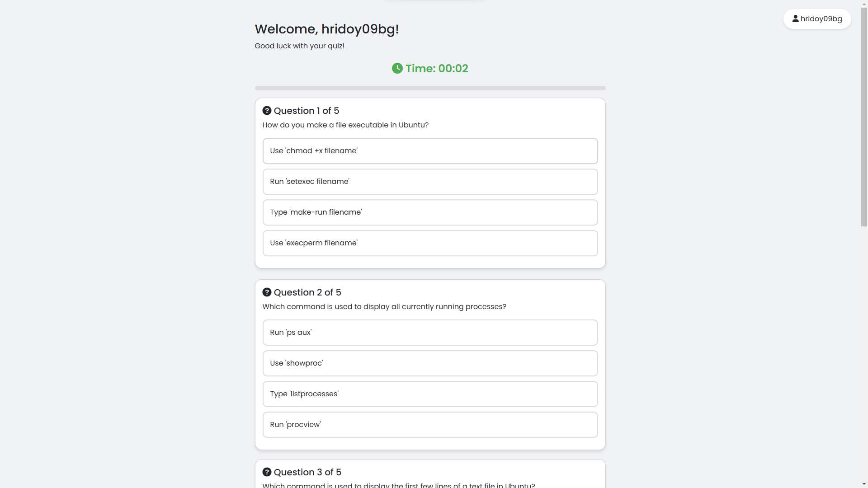Choose option "Run 'procview'"
The width and height of the screenshot is (868, 488).
430,425
